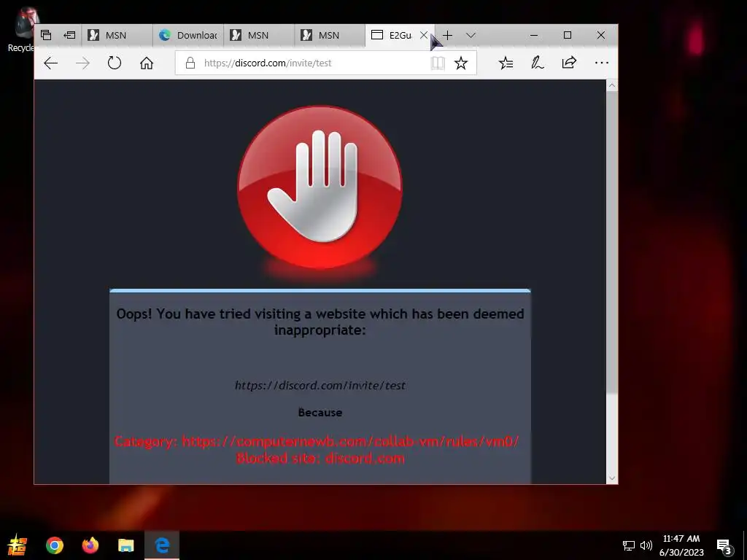Image resolution: width=747 pixels, height=560 pixels.
Task: Toggle reading view book icon
Action: coord(438,63)
